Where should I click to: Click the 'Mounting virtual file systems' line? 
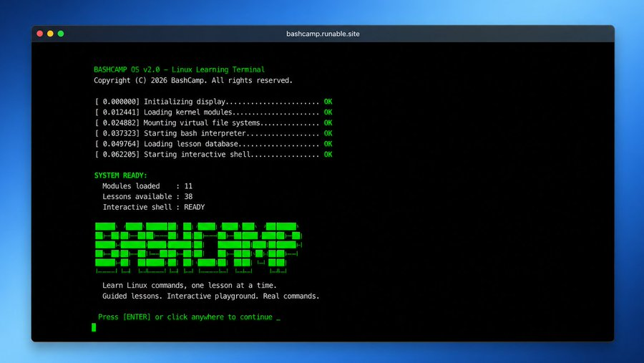[213, 123]
